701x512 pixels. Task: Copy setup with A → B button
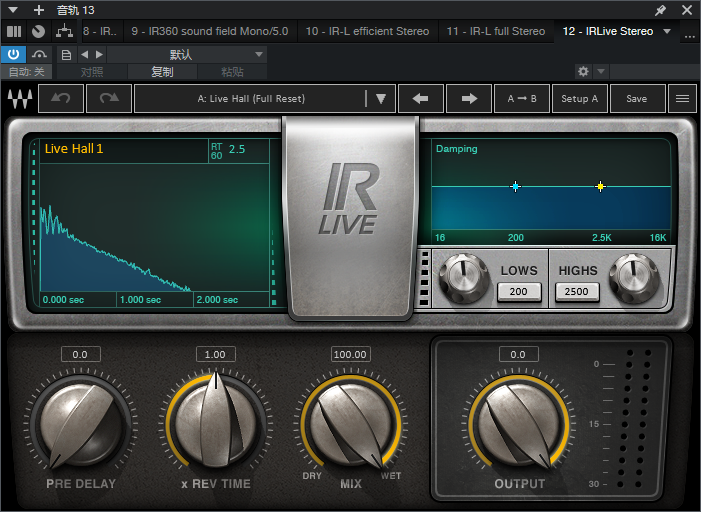pyautogui.click(x=522, y=98)
